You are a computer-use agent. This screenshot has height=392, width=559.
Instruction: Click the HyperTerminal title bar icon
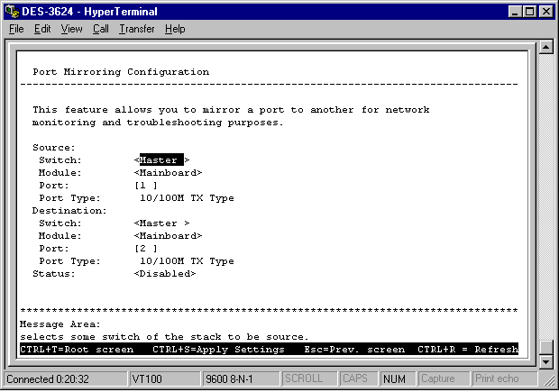point(12,12)
